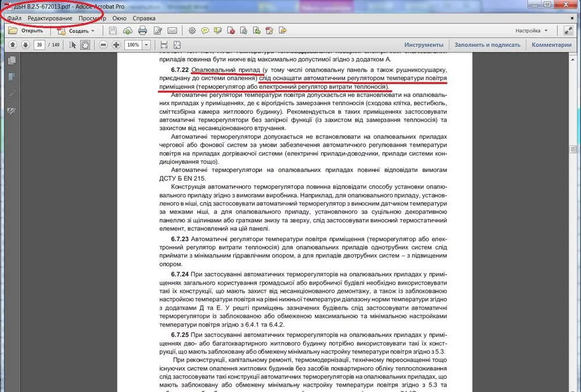Click the underlined words Опалювальний прилад
This screenshot has height=392, width=581.
click(225, 70)
